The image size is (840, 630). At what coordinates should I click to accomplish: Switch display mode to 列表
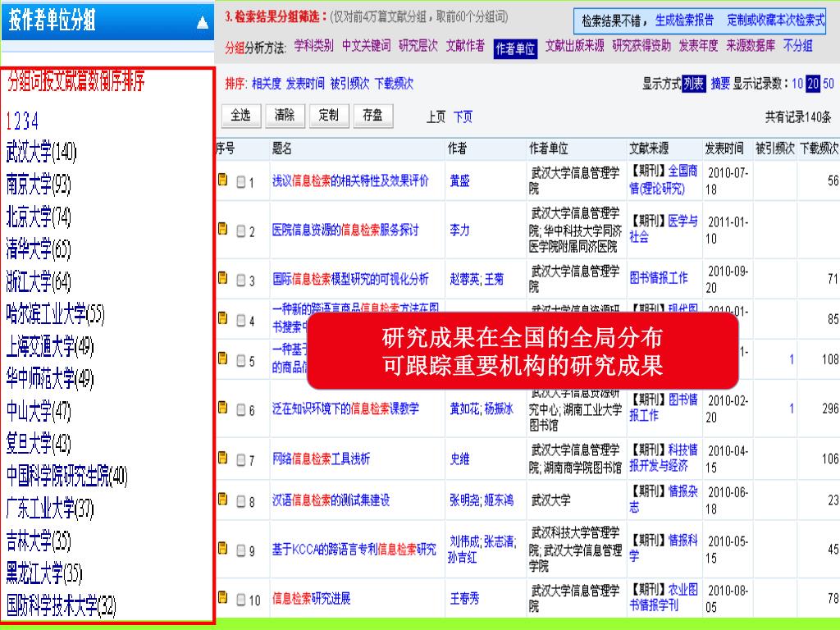pyautogui.click(x=694, y=84)
